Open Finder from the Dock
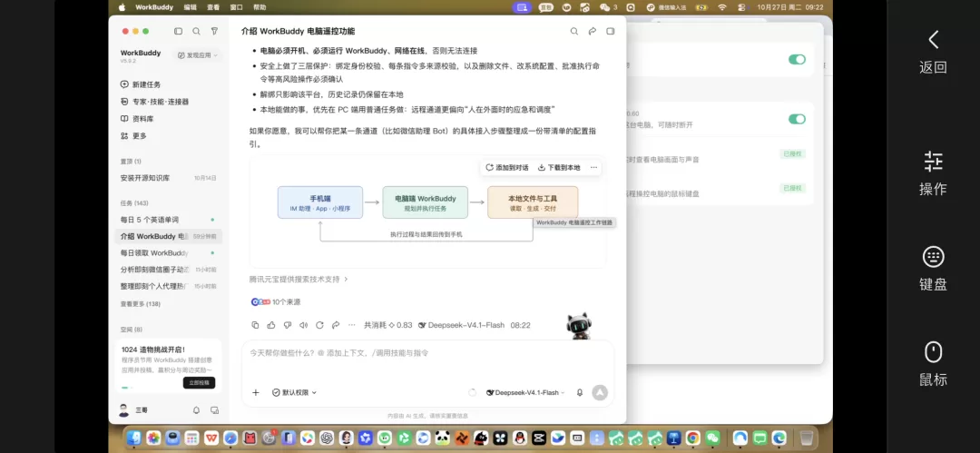The image size is (980, 453). tap(133, 438)
